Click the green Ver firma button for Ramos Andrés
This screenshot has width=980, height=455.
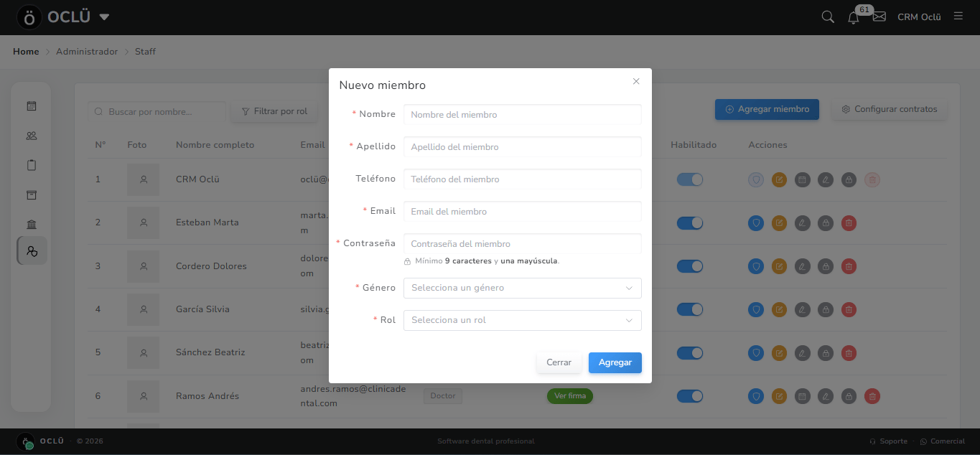point(570,395)
